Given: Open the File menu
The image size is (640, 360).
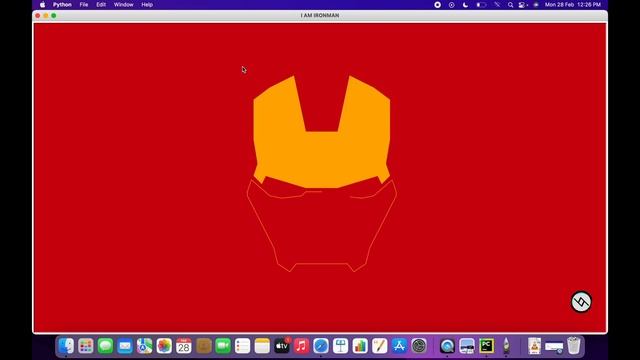Looking at the screenshot, I should 84,5.
